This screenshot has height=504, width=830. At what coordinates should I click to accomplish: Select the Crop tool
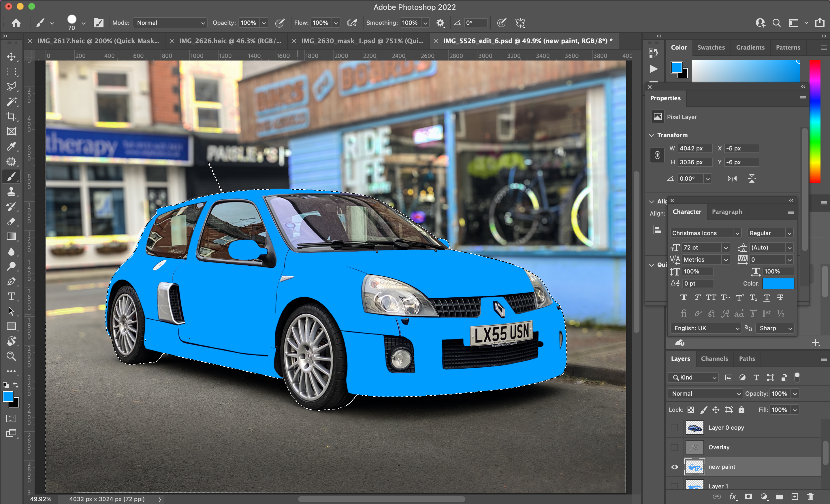click(x=11, y=117)
